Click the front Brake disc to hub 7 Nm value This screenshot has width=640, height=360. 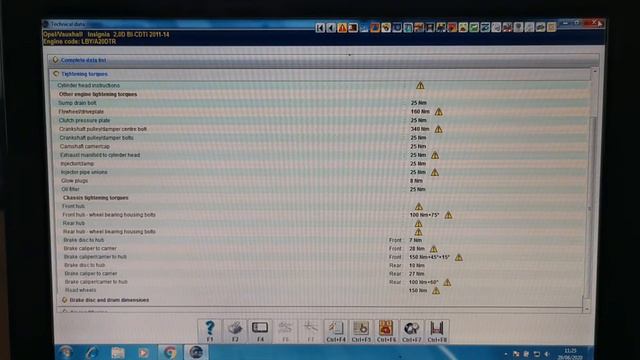point(416,240)
